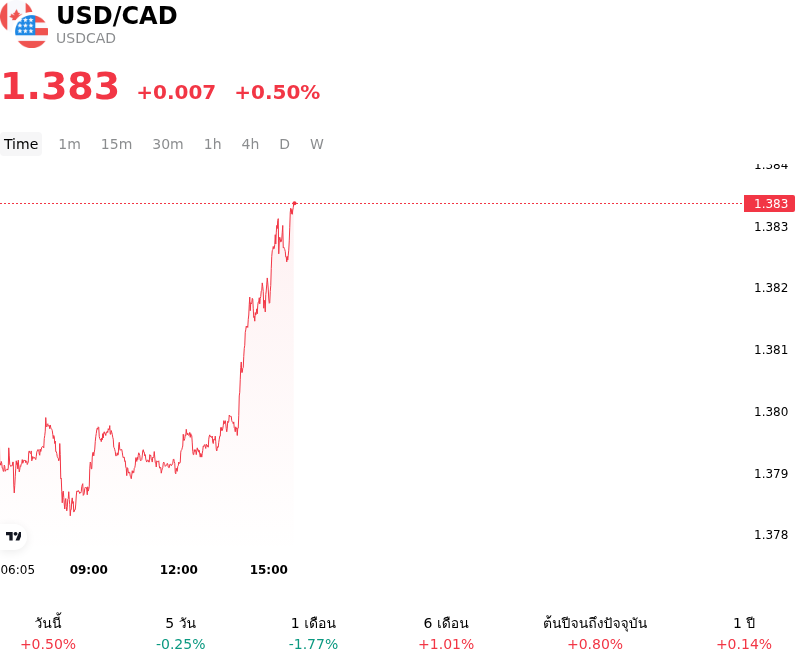The height and width of the screenshot is (664, 800).
Task: Select the 5 วัน -0.25% range
Action: point(181,633)
